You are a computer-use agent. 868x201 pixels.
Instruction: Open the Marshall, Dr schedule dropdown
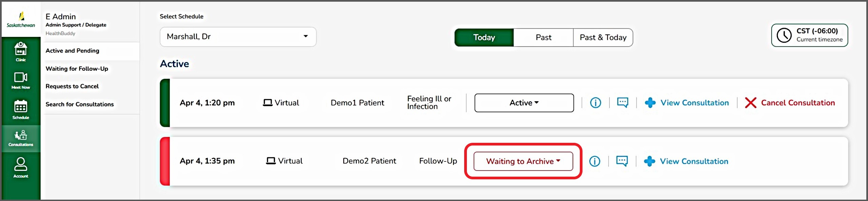pos(238,37)
